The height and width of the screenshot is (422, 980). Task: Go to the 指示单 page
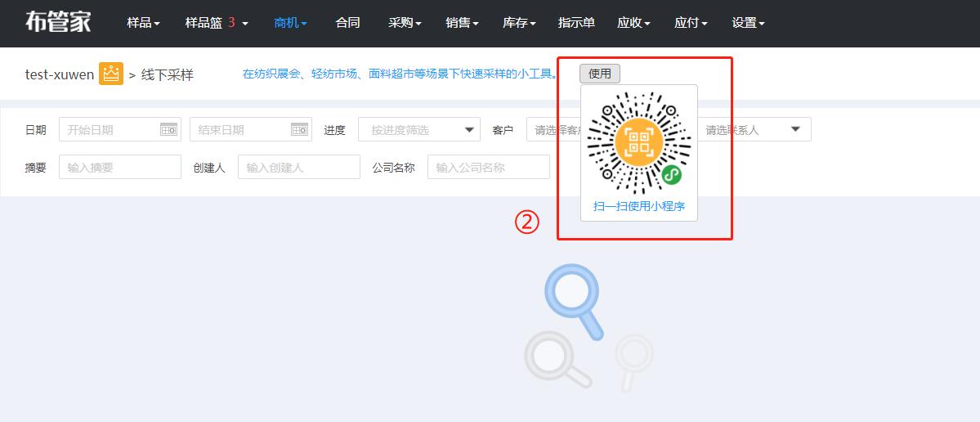pos(576,23)
